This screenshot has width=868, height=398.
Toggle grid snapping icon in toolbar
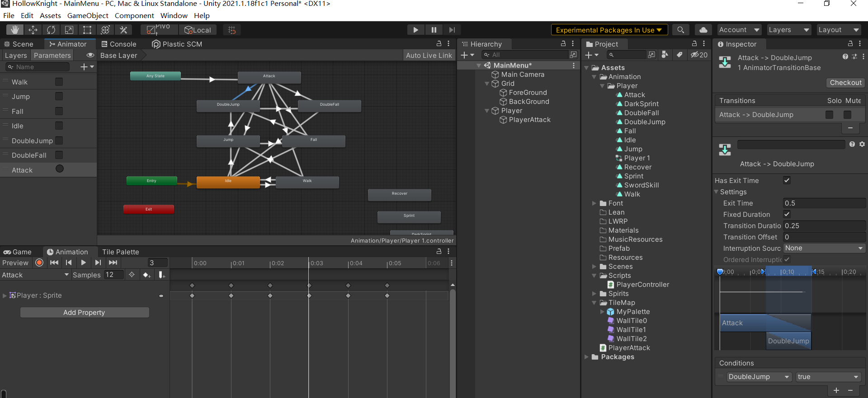[232, 30]
